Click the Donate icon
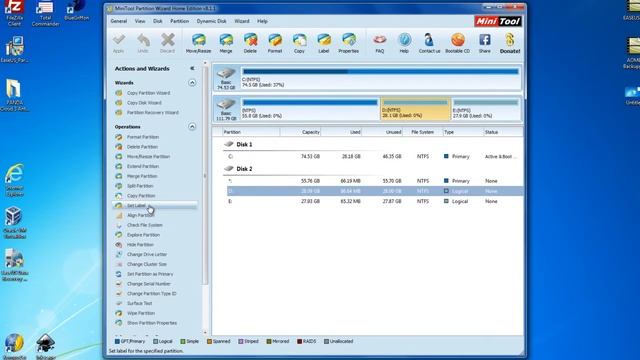This screenshot has height=360, width=640. pyautogui.click(x=510, y=43)
